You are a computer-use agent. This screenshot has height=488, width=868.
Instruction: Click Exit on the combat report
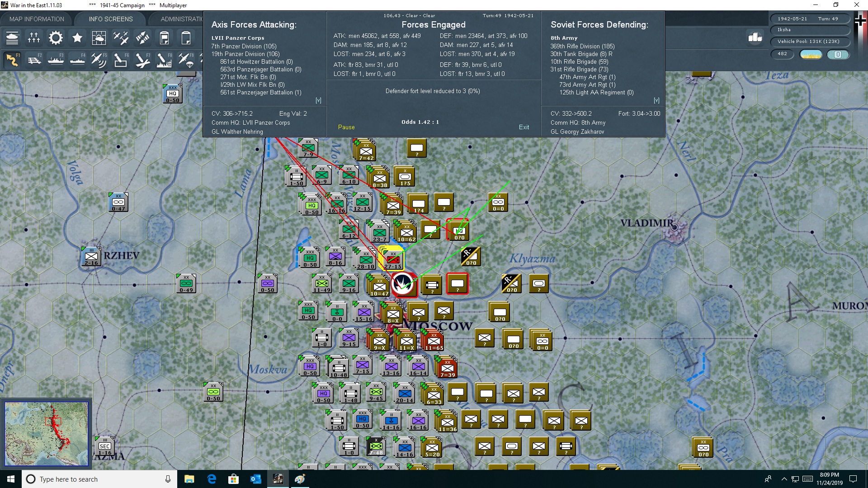click(x=524, y=127)
